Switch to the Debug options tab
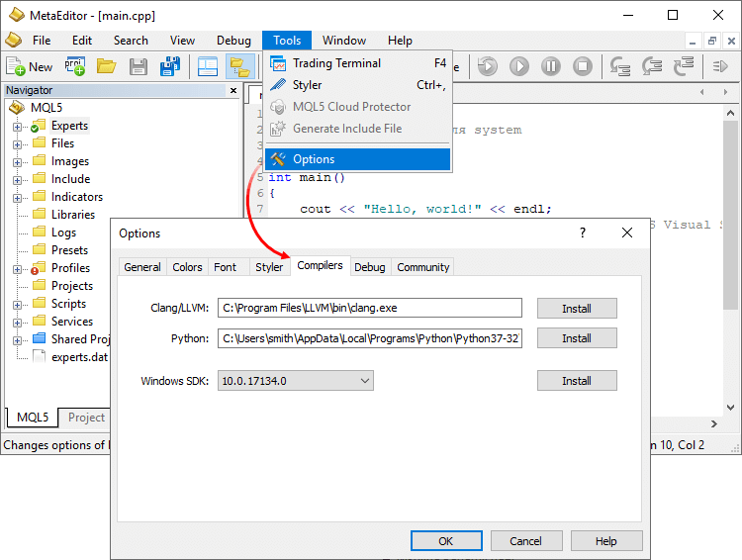The image size is (742, 560). click(x=370, y=267)
